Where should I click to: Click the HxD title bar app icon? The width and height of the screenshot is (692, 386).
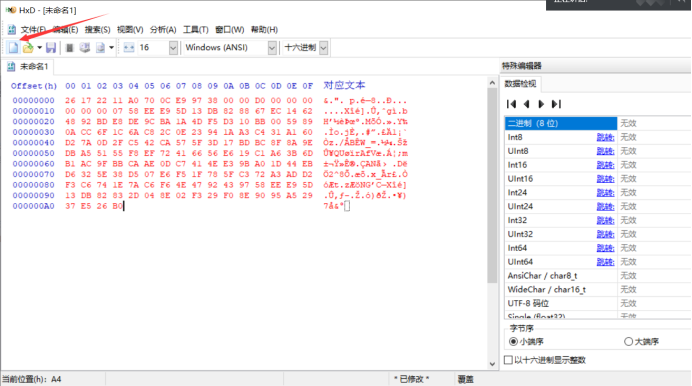tap(11, 10)
